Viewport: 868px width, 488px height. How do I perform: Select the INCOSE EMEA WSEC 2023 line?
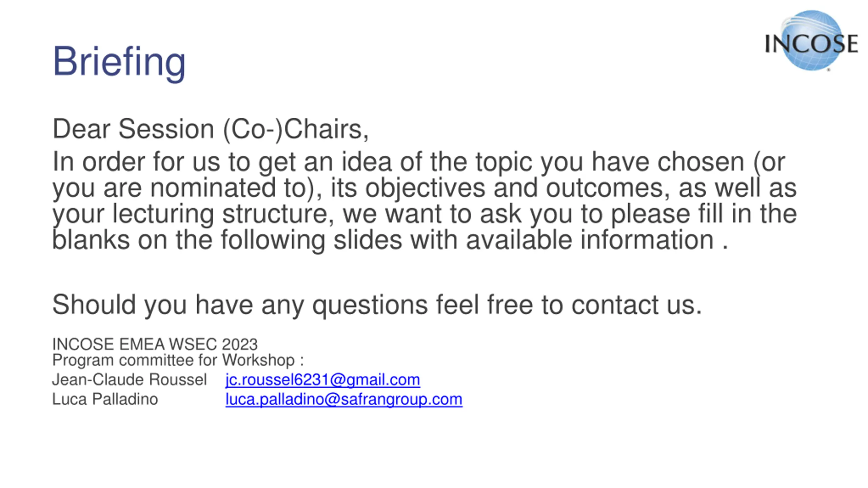click(155, 344)
